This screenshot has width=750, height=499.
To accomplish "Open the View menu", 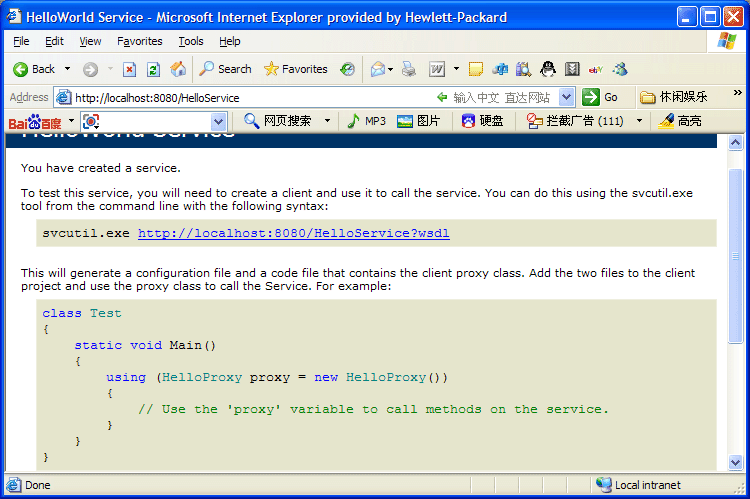I will tap(91, 41).
